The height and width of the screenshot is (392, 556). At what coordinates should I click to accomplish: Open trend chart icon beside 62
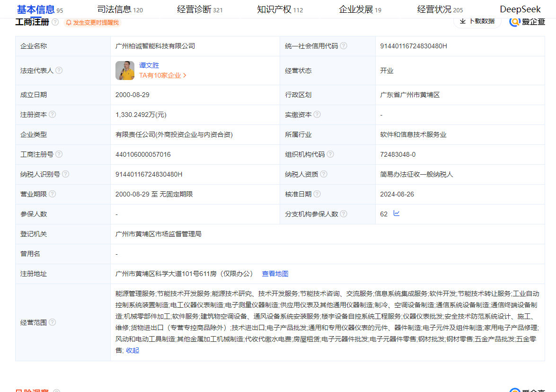(397, 214)
